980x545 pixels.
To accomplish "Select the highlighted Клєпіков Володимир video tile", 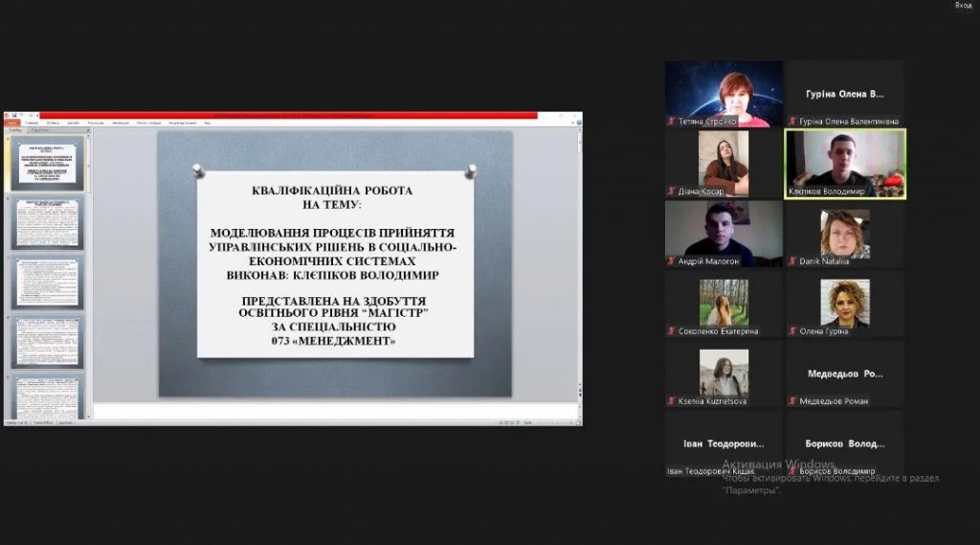I will pyautogui.click(x=845, y=164).
